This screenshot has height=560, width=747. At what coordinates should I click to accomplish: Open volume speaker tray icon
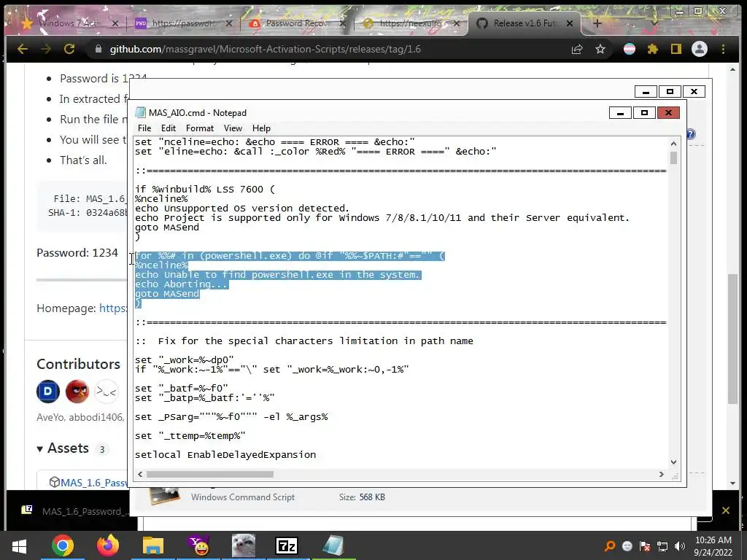tap(680, 546)
